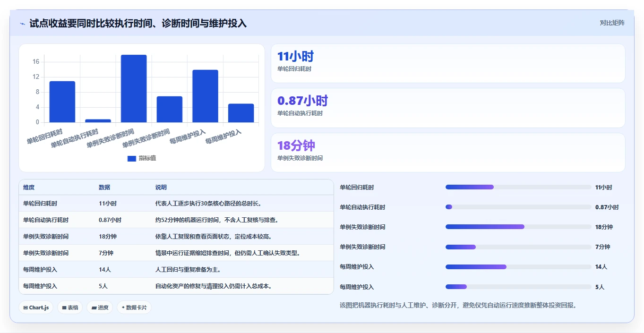This screenshot has width=644, height=333.
Task: Click the 7分钟 cell in the table
Action: tap(106, 253)
